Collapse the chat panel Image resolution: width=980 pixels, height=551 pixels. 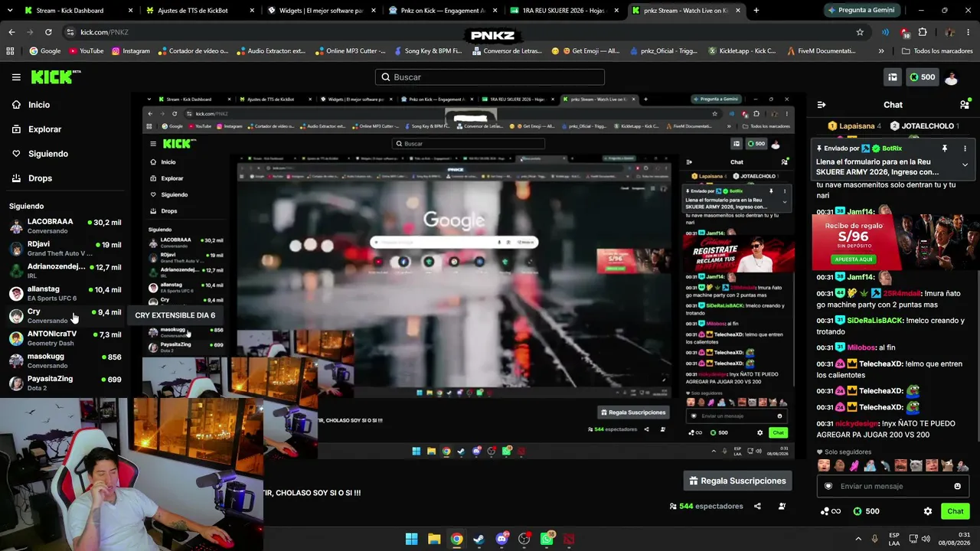822,105
